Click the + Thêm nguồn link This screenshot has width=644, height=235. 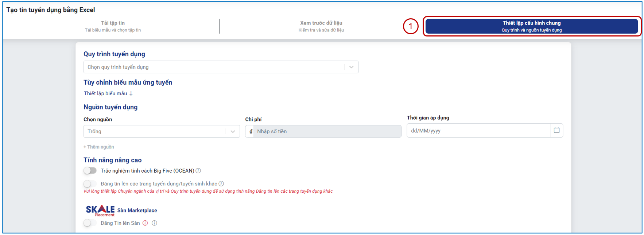[99, 147]
